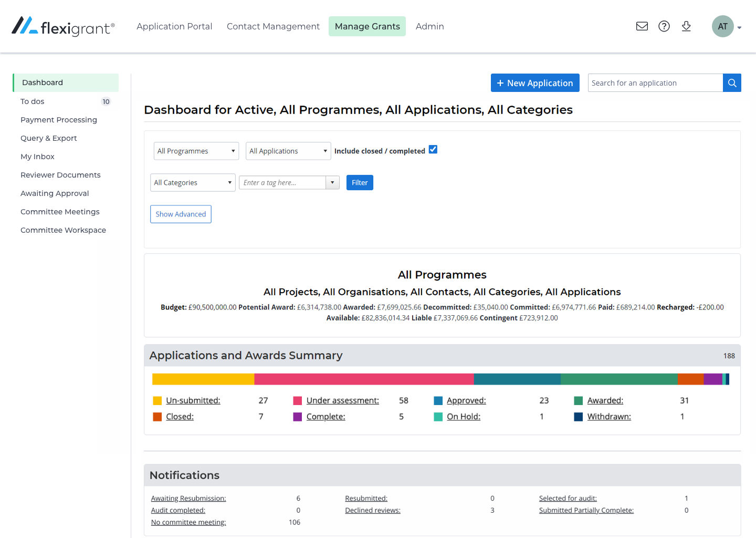Open the All Applications dropdown
This screenshot has width=756, height=538.
click(288, 151)
